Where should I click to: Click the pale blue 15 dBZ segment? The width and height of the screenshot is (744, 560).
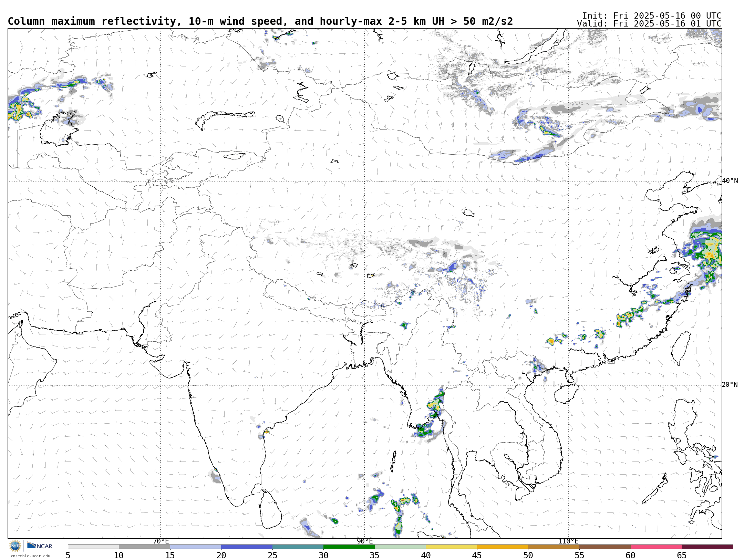[196, 547]
